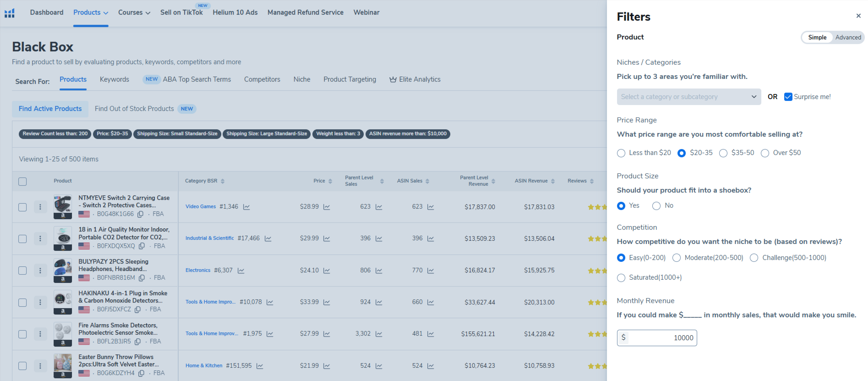Open Sell on TikTok page
The width and height of the screenshot is (868, 381).
click(x=181, y=12)
